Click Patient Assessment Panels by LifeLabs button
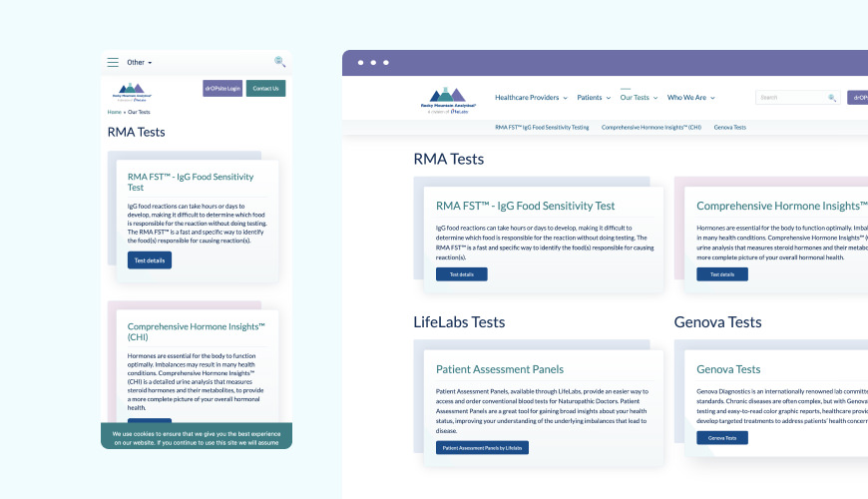The image size is (868, 499). 482,447
